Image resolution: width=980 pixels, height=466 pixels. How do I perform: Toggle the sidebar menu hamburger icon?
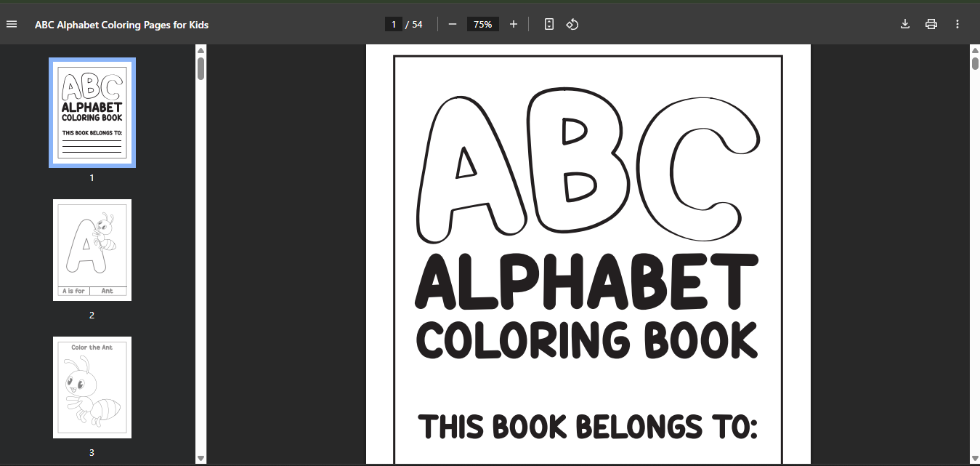(x=12, y=24)
